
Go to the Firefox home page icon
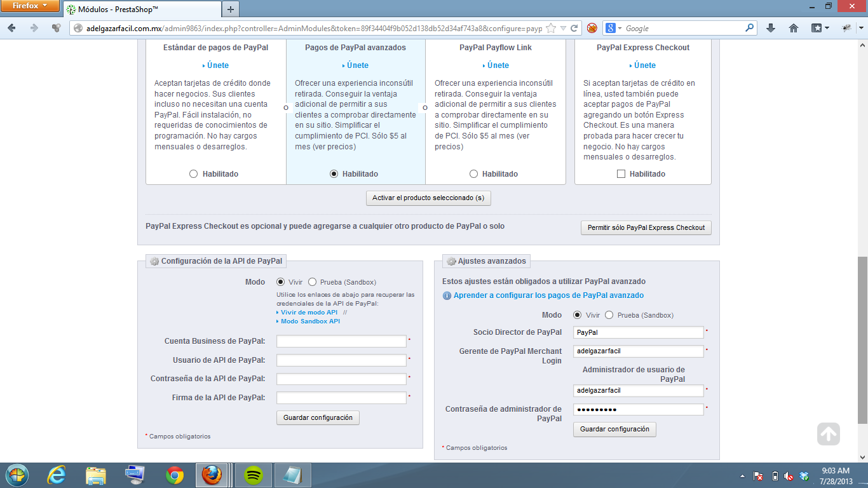click(x=794, y=28)
